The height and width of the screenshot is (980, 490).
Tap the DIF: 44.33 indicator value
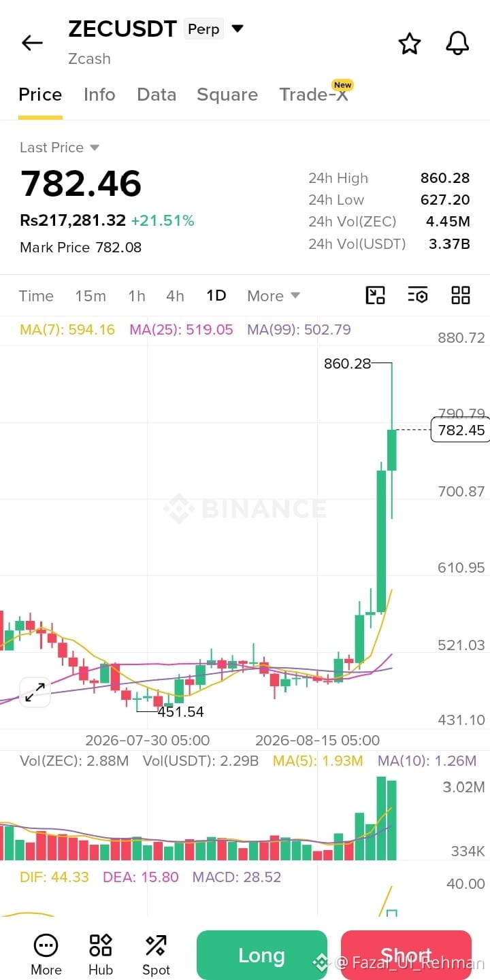[x=54, y=877]
